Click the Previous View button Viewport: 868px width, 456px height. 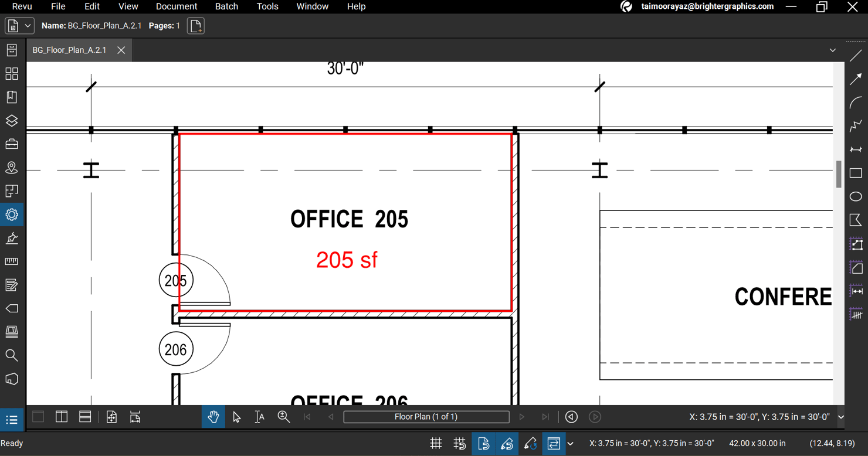571,417
